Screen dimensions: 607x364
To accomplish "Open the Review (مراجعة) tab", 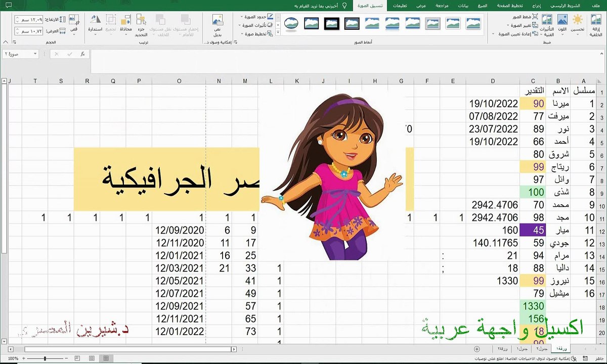I will tap(442, 6).
